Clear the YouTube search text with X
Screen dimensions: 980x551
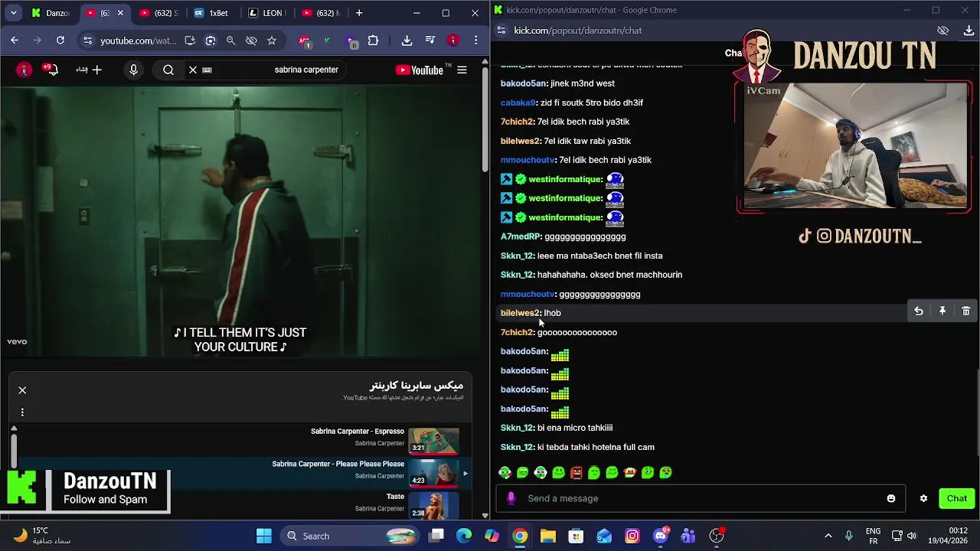(193, 70)
